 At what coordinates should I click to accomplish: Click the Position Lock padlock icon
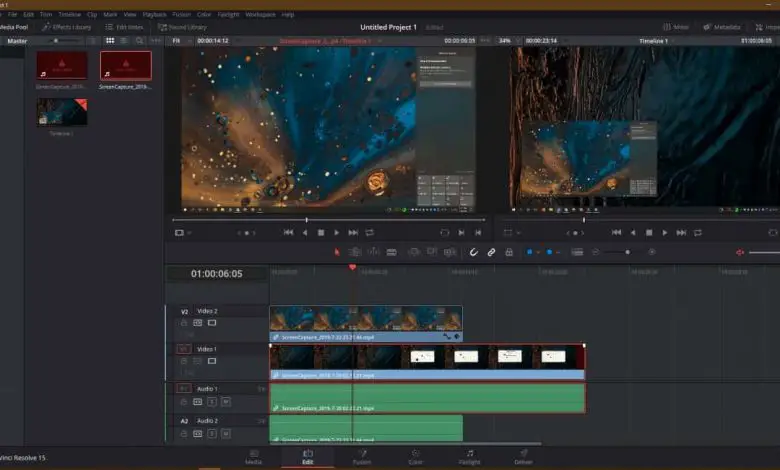pos(509,252)
